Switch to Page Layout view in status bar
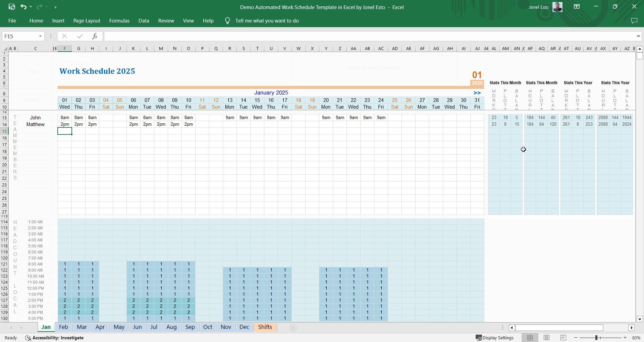 pos(546,338)
